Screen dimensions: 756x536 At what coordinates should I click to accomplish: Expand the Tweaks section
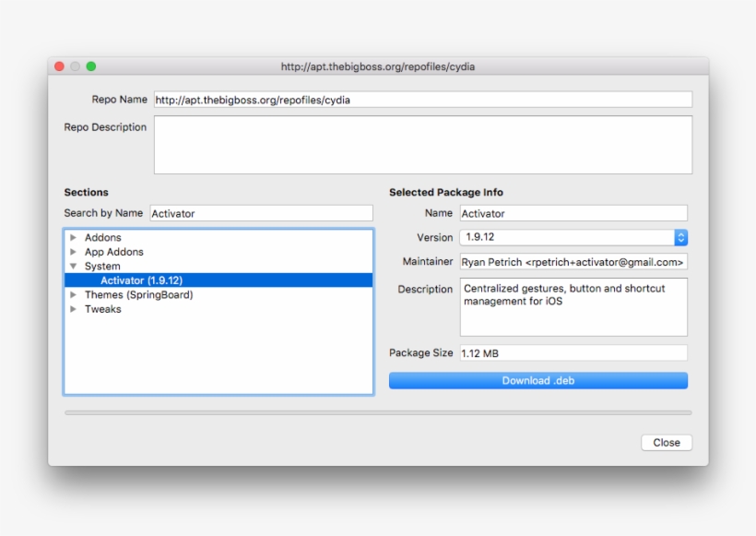pyautogui.click(x=73, y=309)
